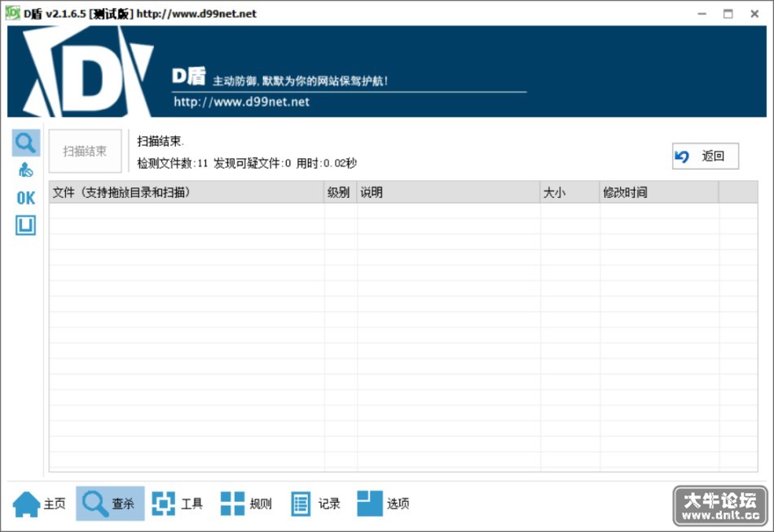The height and width of the screenshot is (532, 774).
Task: Minimize the D盾 window
Action: 702,14
